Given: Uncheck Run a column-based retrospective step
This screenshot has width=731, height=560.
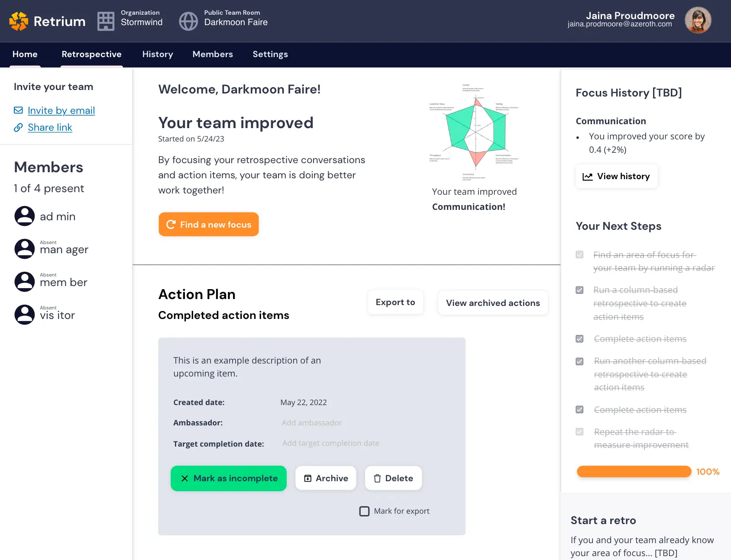Looking at the screenshot, I should point(579,290).
